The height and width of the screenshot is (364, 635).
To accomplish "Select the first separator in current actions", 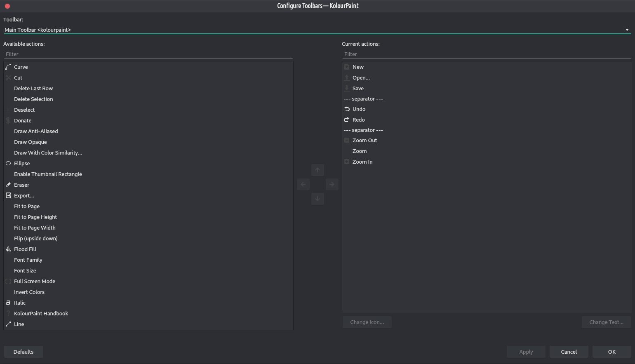I will coord(363,99).
